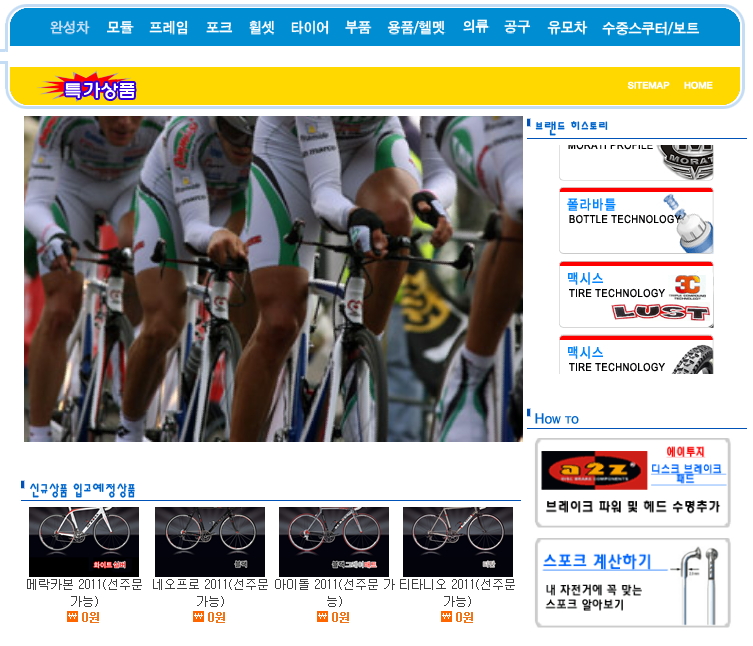
Task: Click the 특가상품 starburst badge
Action: tap(89, 87)
